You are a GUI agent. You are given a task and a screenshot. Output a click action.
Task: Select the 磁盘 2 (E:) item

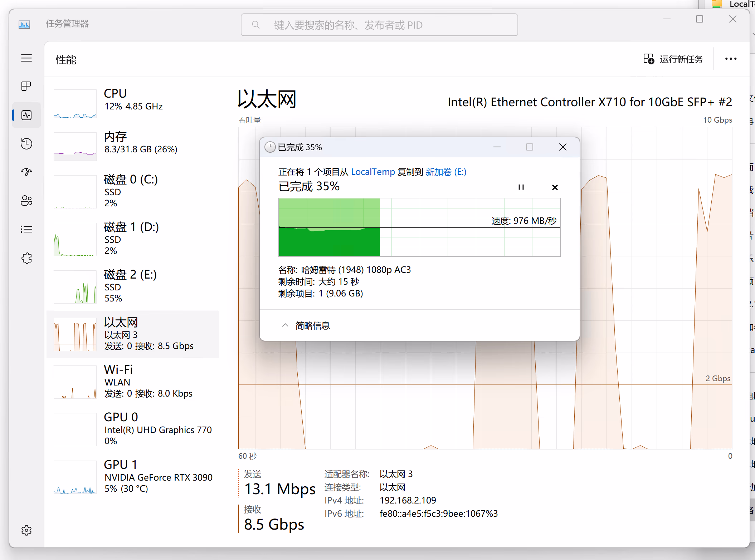point(132,286)
